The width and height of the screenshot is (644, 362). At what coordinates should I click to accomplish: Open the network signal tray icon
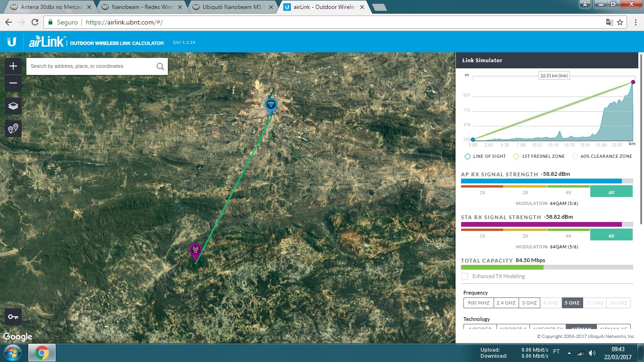[x=580, y=353]
